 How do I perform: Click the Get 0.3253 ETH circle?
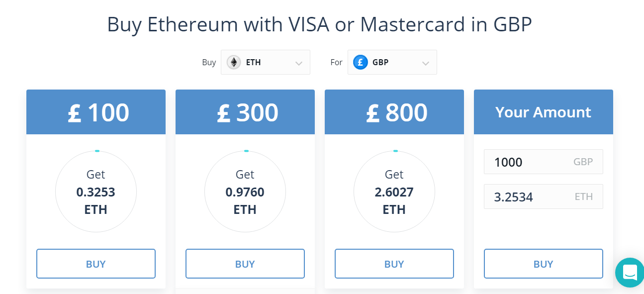(96, 192)
